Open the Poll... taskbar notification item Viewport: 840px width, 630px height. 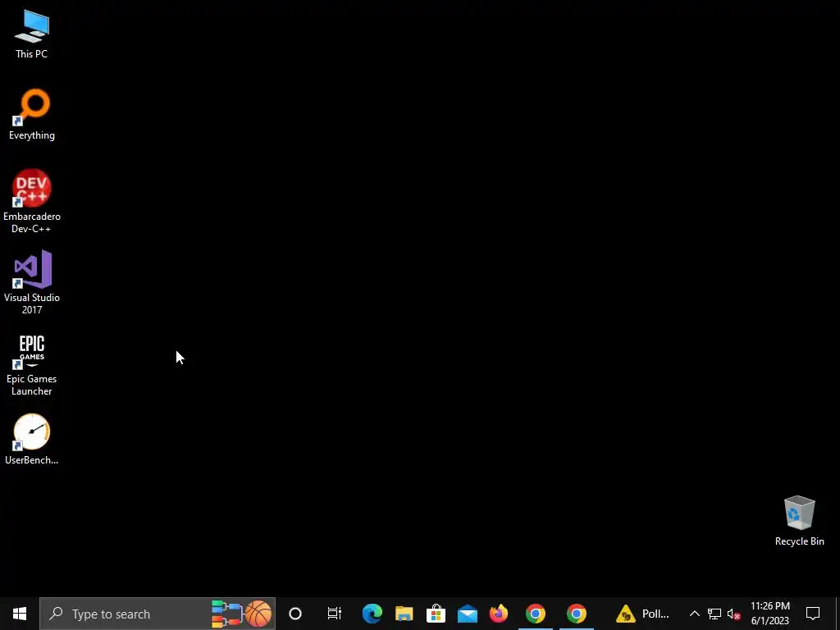642,614
